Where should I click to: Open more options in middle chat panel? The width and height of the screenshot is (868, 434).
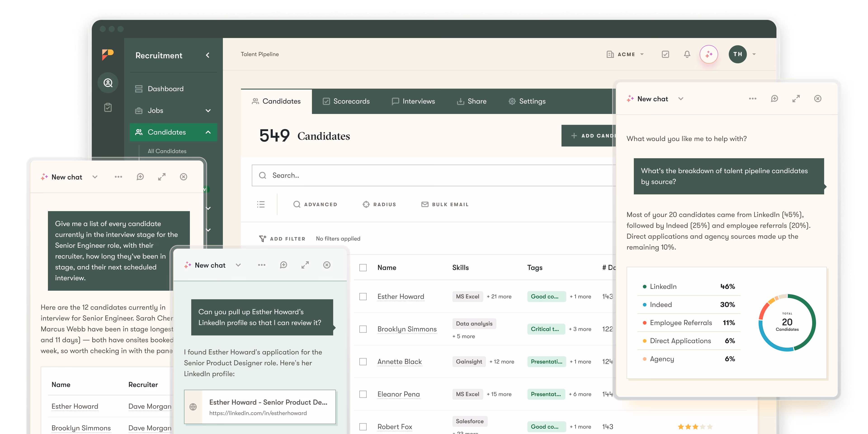tap(262, 265)
